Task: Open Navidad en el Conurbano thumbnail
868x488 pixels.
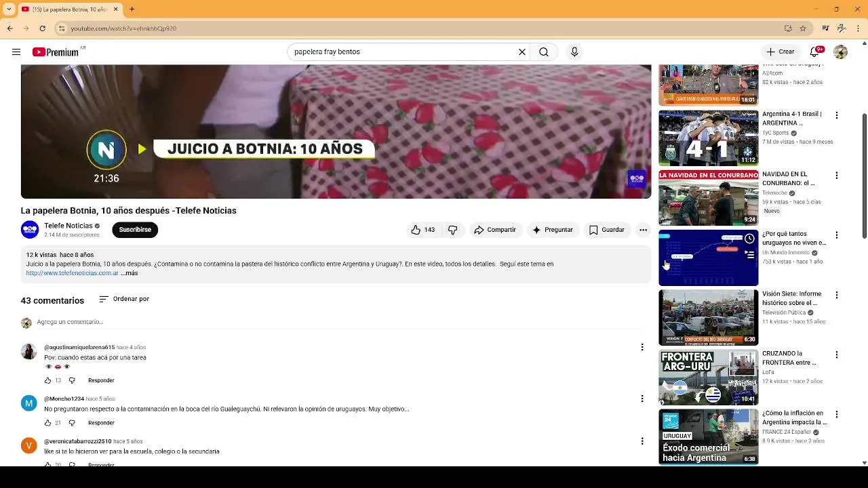Action: [709, 198]
